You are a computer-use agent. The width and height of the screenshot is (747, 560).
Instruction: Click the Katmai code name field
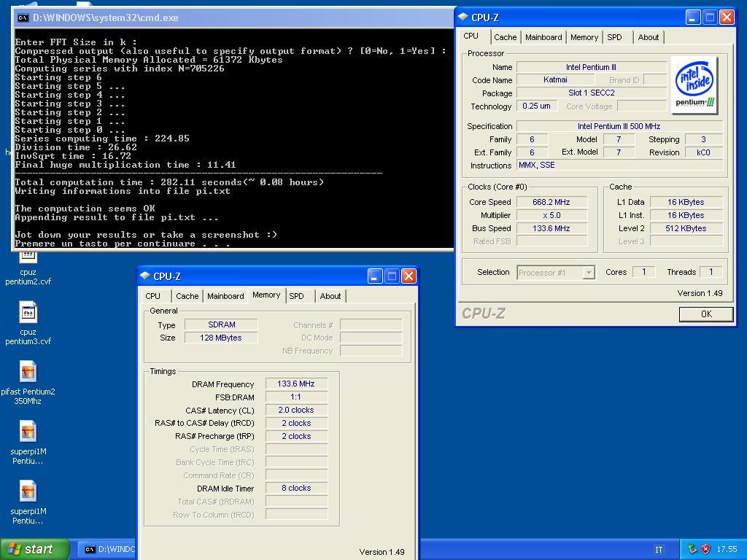(x=555, y=80)
